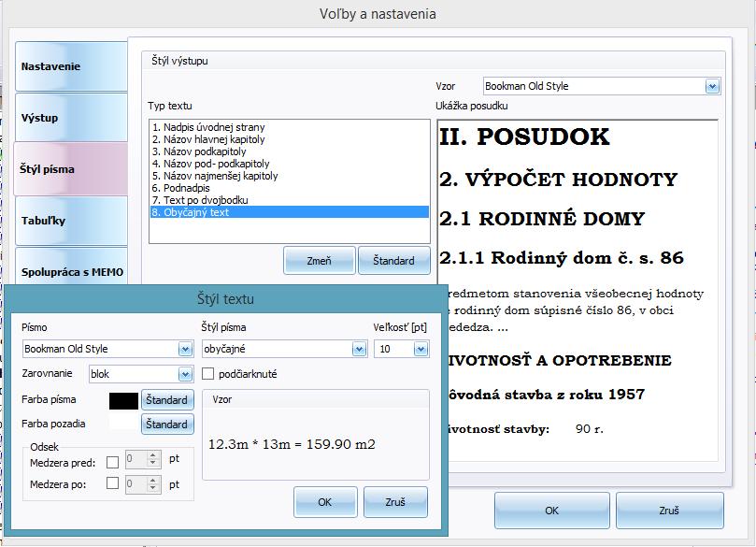756x547 pixels.
Task: Select '2. Názov hlavnej kapitoly' row
Action: click(x=290, y=139)
